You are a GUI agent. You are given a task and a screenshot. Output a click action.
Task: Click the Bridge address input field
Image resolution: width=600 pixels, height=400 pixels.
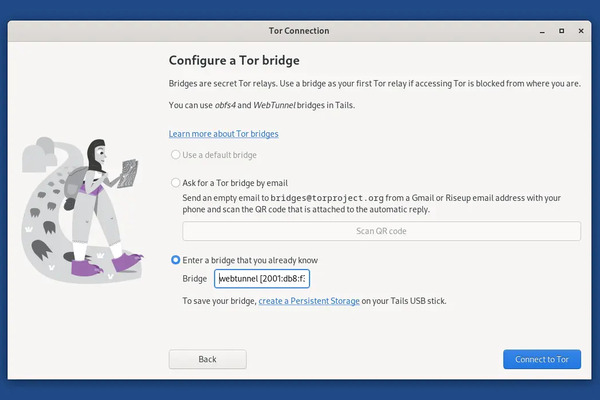pos(254,279)
